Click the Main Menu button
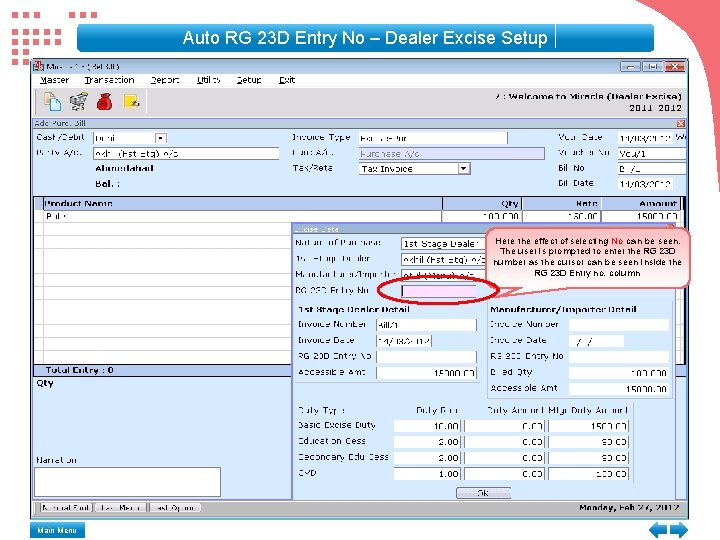Viewport: 720px width, 540px height. click(57, 530)
